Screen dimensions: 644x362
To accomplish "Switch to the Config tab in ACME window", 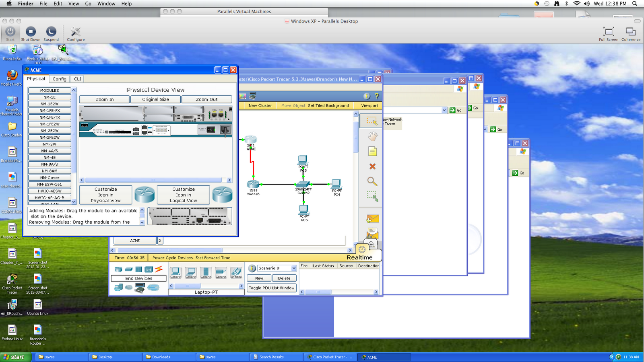I will coord(60,79).
